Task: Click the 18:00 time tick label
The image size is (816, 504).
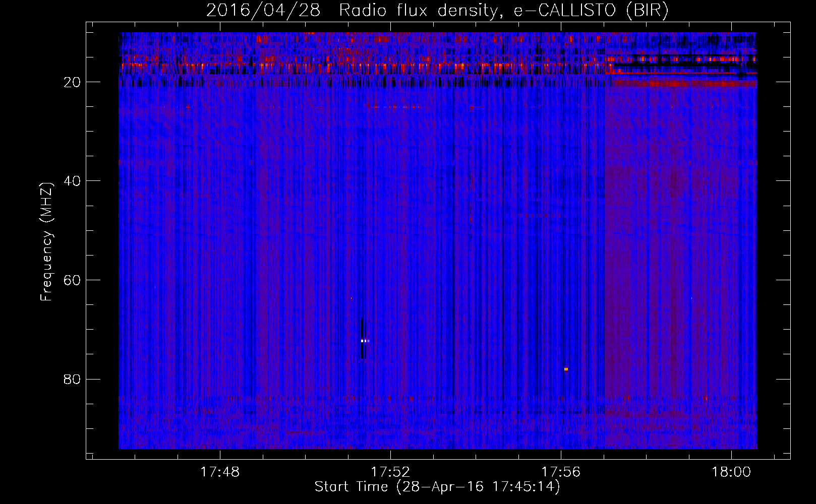Action: (731, 472)
